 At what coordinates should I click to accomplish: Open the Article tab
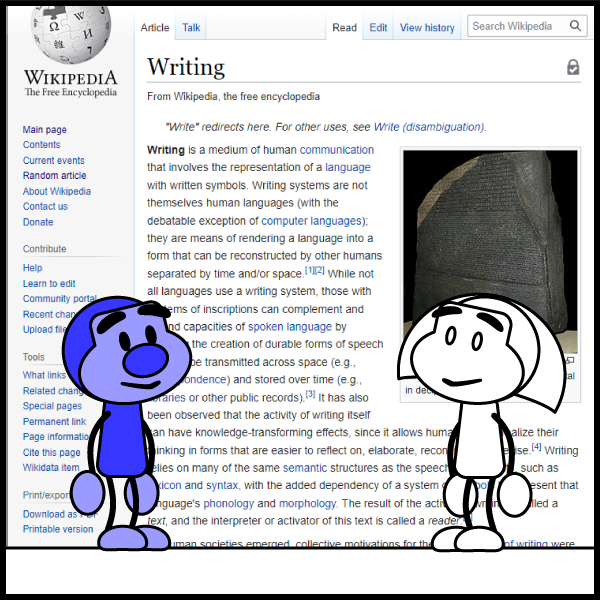[155, 28]
